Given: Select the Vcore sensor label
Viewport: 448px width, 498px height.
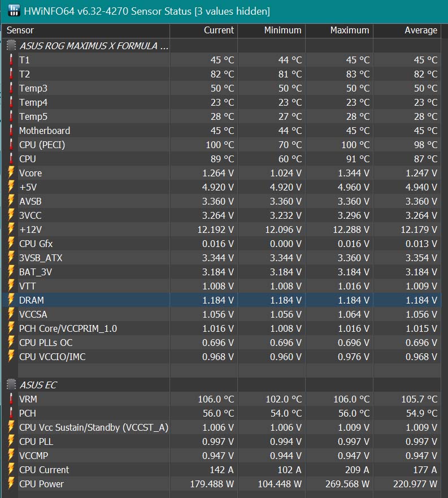Looking at the screenshot, I should (x=30, y=173).
